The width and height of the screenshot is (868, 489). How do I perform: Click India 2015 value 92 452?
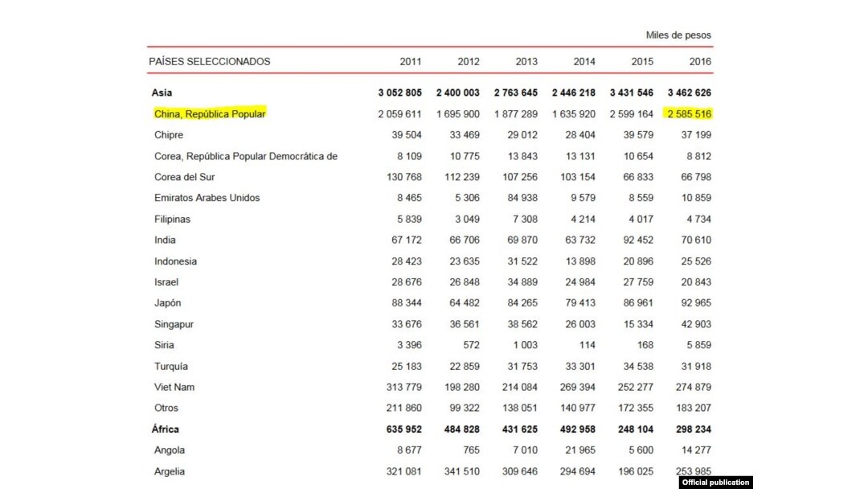638,240
